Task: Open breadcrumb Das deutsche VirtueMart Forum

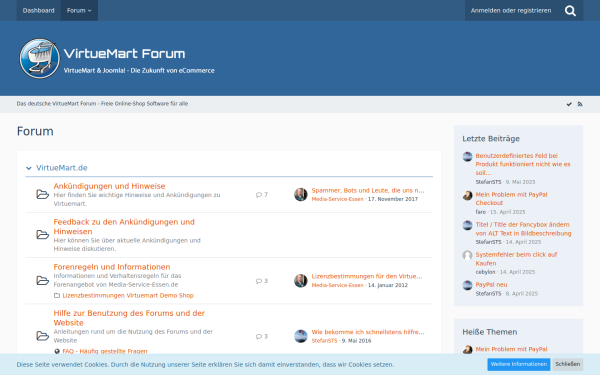Action: coord(102,104)
